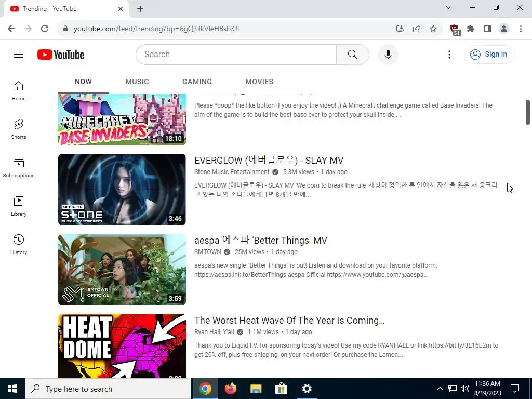Visit Ryan Hall, Y'all channel

pos(214,332)
